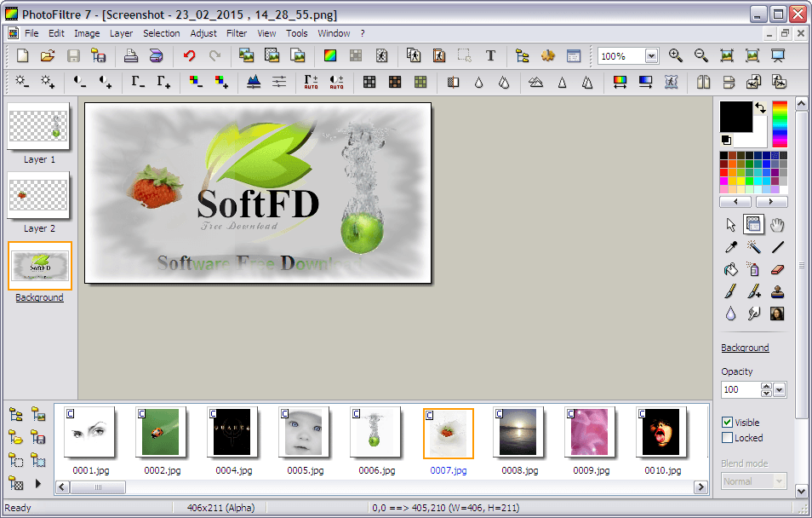Select the 0002.jpg ladybug thumbnail

click(x=161, y=432)
